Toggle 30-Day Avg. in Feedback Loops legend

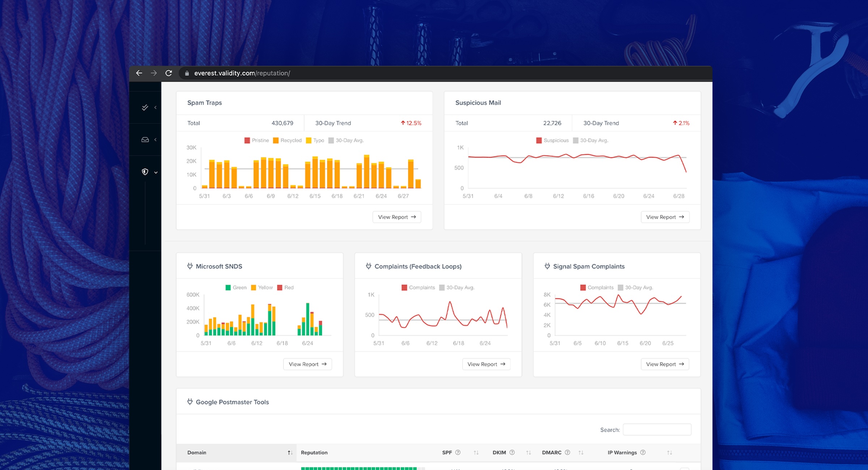click(x=456, y=287)
